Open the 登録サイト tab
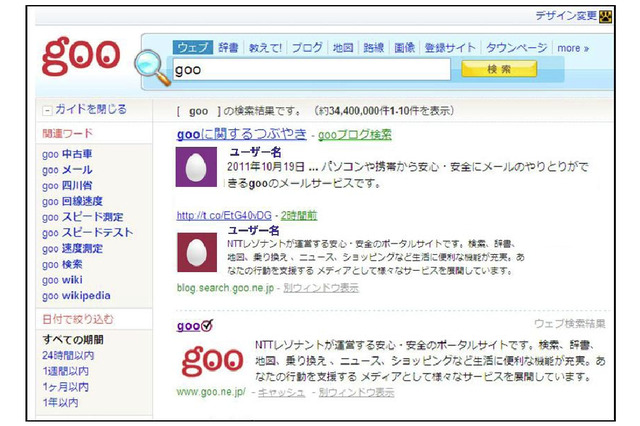Screen dimensions: 640x426 tap(450, 48)
